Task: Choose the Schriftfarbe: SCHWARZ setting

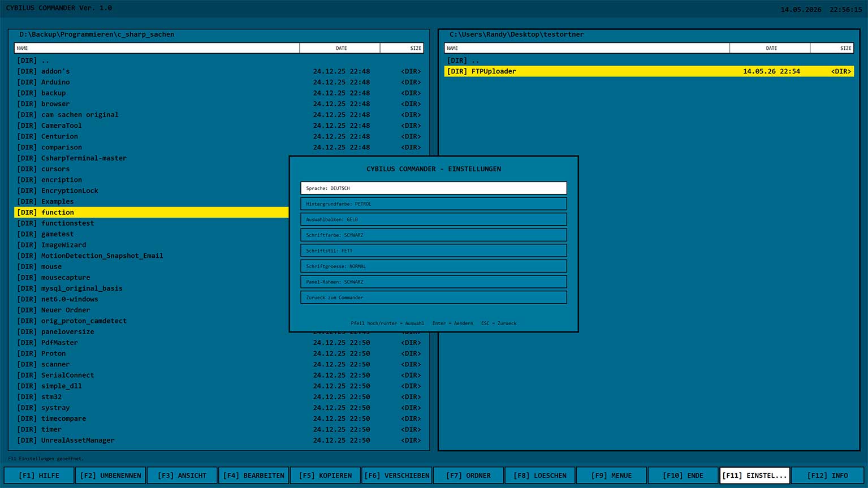Action: coord(434,235)
